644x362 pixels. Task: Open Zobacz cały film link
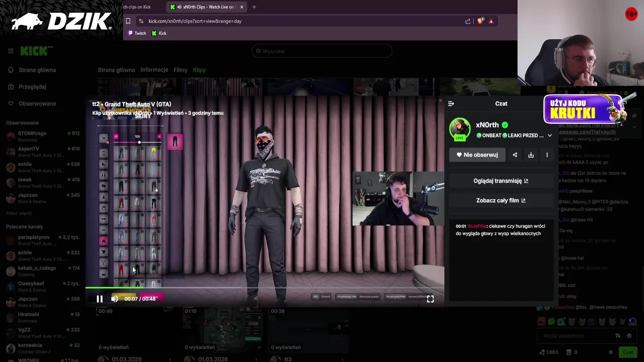[501, 201]
